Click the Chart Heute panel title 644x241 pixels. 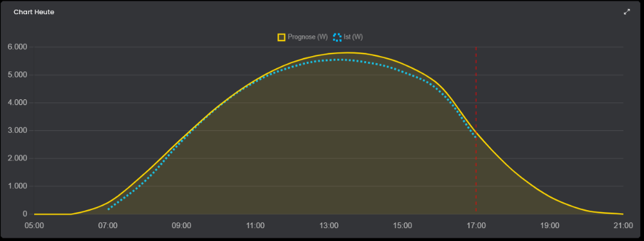tap(33, 12)
